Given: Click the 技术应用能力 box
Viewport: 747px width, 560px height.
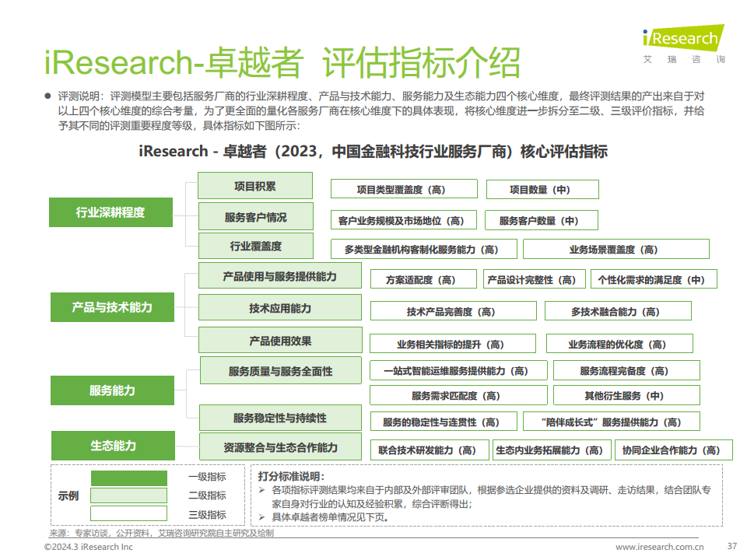Looking at the screenshot, I should coord(280,308).
